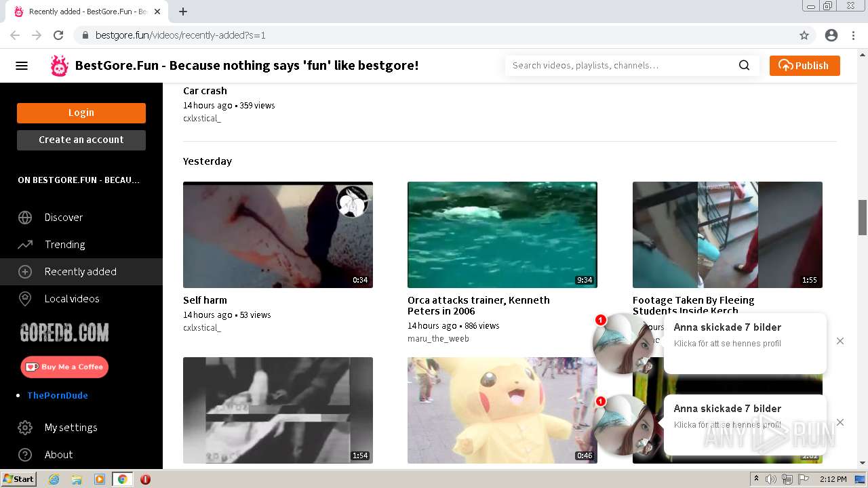Bookmark page with star icon
The width and height of the screenshot is (868, 488).
click(x=804, y=35)
